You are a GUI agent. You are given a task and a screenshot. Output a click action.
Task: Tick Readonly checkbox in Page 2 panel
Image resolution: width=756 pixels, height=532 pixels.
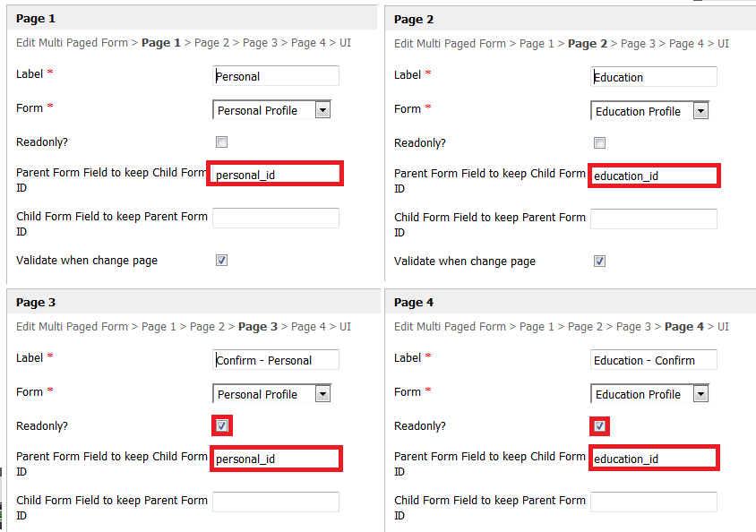pos(599,142)
